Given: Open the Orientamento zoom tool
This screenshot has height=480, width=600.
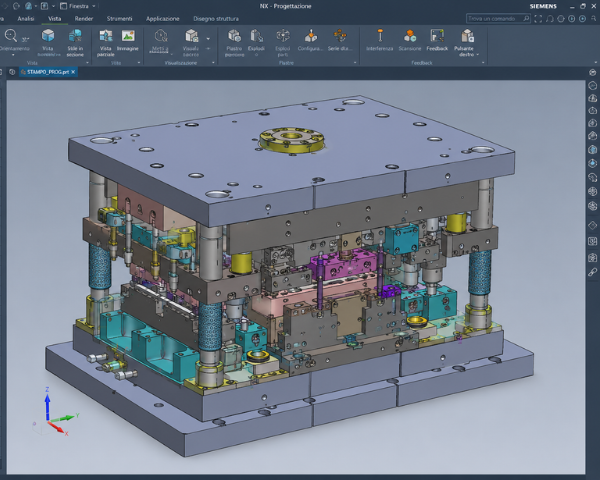Looking at the screenshot, I should coord(11,36).
